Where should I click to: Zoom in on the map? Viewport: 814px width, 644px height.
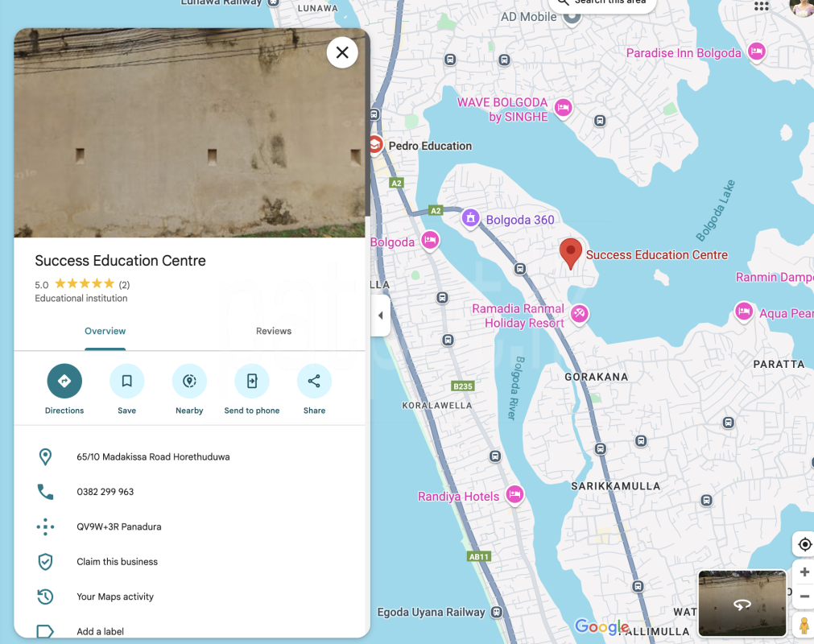804,572
